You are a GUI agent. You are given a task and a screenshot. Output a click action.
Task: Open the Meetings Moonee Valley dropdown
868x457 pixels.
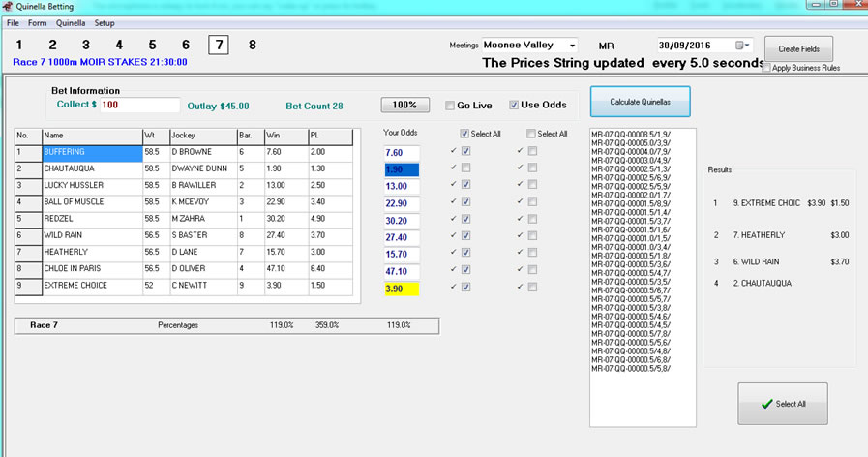[571, 46]
